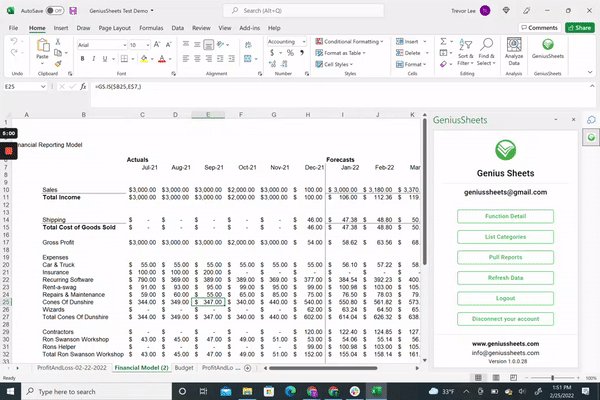Open the www.geniussheets.com link
This screenshot has width=600, height=400.
[505, 344]
